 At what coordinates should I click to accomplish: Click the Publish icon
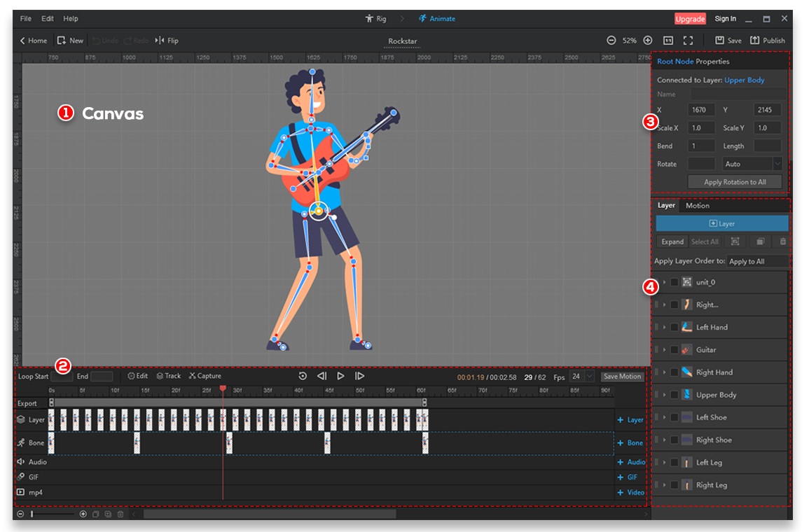(x=755, y=41)
